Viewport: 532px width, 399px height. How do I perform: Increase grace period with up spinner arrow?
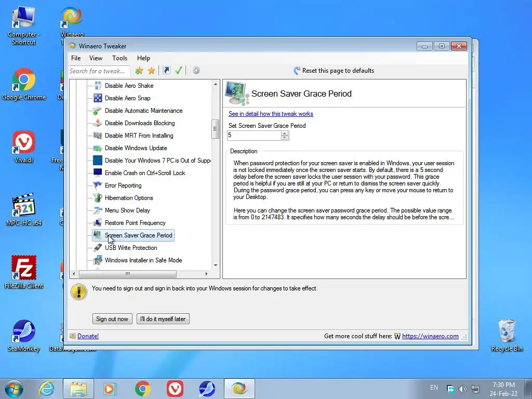[285, 134]
